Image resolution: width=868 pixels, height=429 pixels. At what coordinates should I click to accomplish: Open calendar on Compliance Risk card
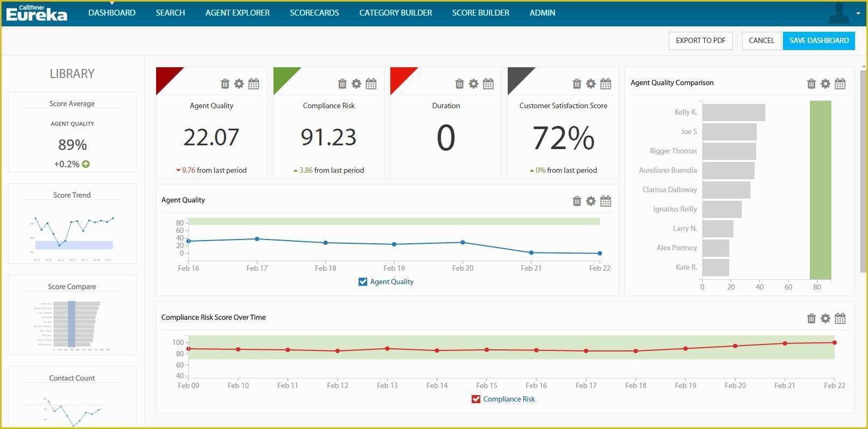point(371,83)
